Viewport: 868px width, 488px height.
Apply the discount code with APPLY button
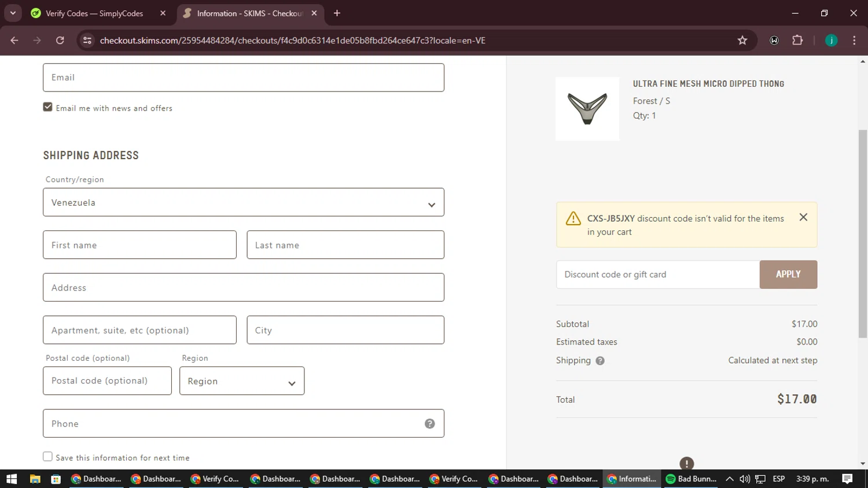(x=788, y=274)
